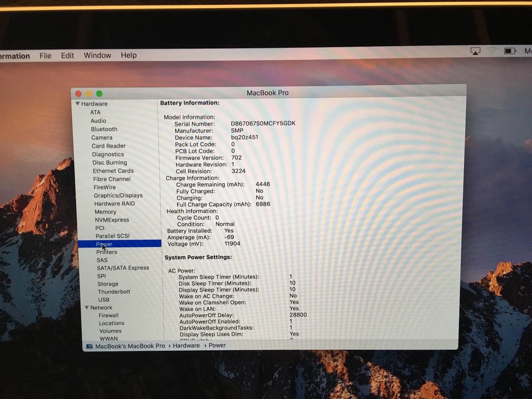
Task: Open the Help menu
Action: (x=128, y=55)
